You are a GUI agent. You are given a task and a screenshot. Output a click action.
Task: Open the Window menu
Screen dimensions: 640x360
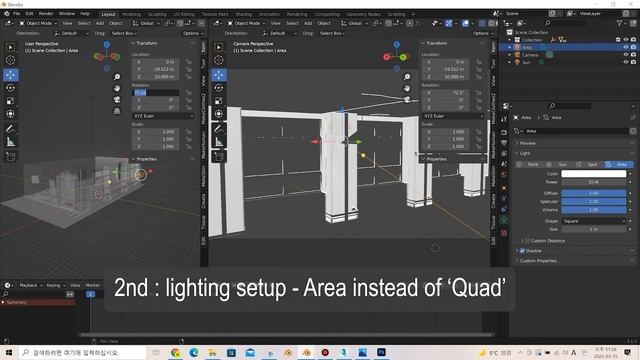(x=67, y=13)
